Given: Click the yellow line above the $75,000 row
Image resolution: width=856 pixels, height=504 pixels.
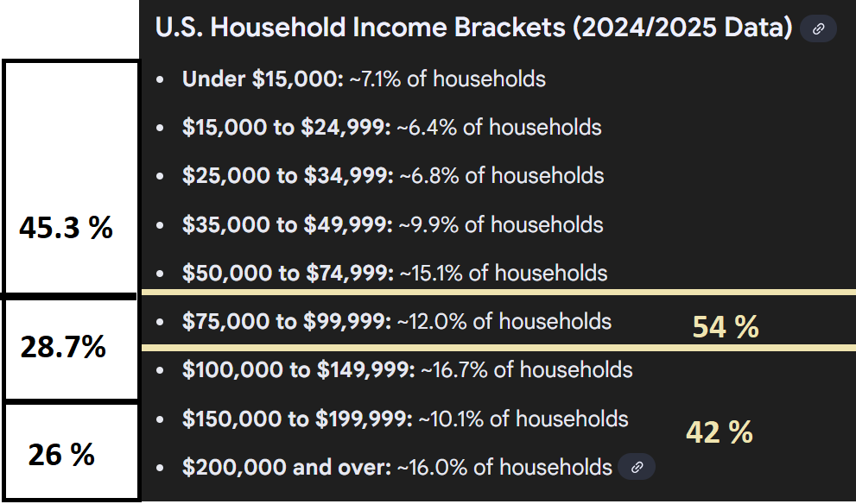Looking at the screenshot, I should [497, 293].
